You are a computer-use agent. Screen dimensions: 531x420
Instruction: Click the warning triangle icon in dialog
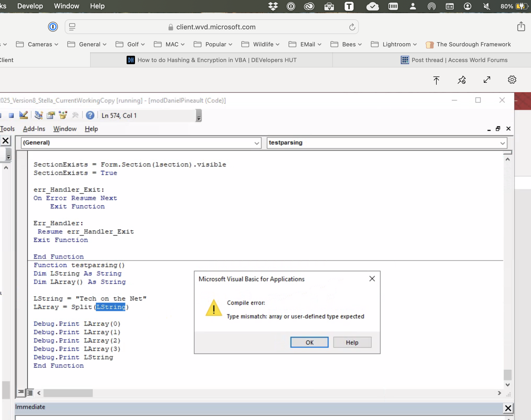pyautogui.click(x=214, y=308)
